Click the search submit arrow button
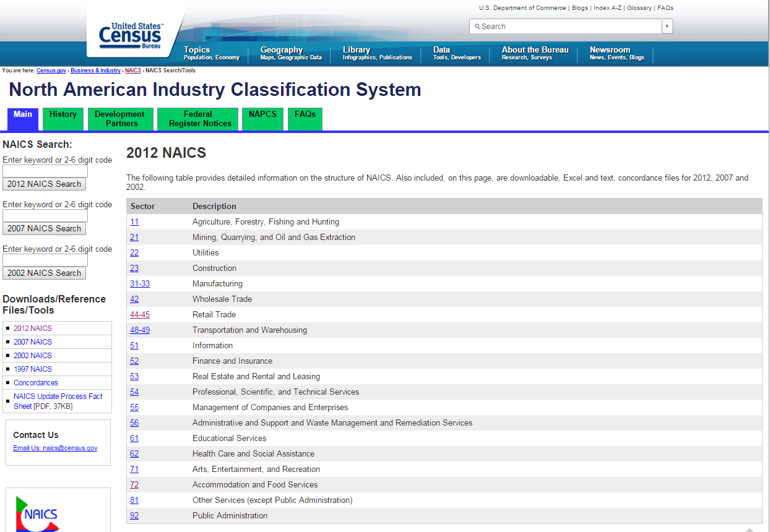 point(667,27)
